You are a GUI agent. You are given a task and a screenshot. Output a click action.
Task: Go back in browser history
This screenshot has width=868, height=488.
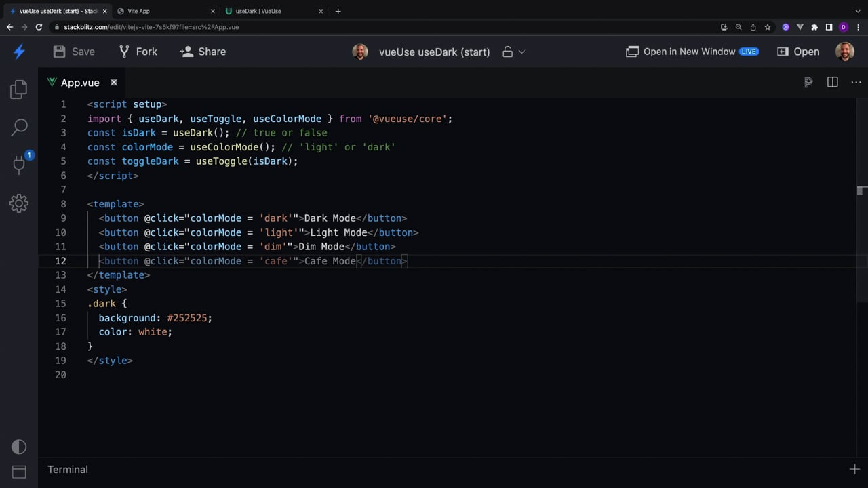point(9,27)
